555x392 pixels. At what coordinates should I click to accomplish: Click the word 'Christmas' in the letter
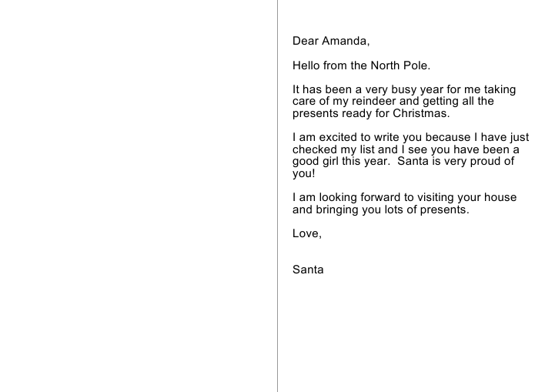420,113
